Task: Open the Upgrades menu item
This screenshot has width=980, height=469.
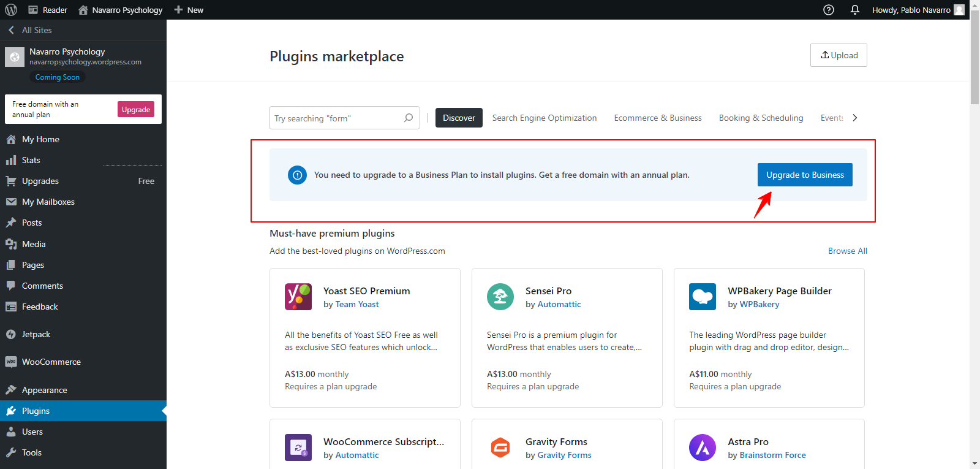Action: click(83, 181)
